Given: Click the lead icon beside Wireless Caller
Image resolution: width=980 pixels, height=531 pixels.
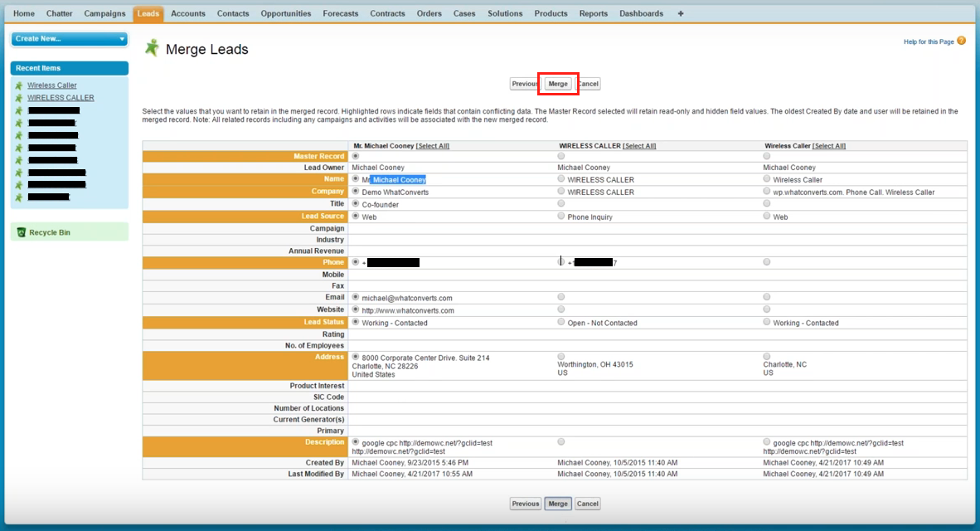Looking at the screenshot, I should (19, 85).
